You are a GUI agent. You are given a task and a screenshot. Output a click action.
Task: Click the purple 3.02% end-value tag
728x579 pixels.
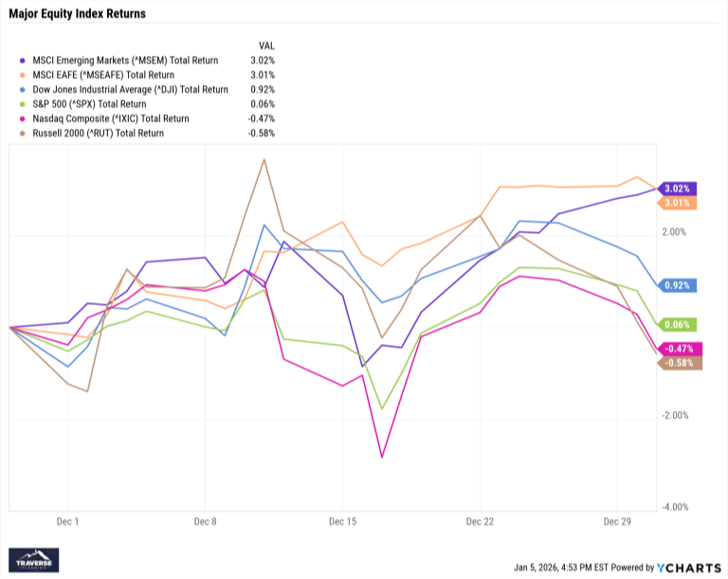tap(681, 189)
